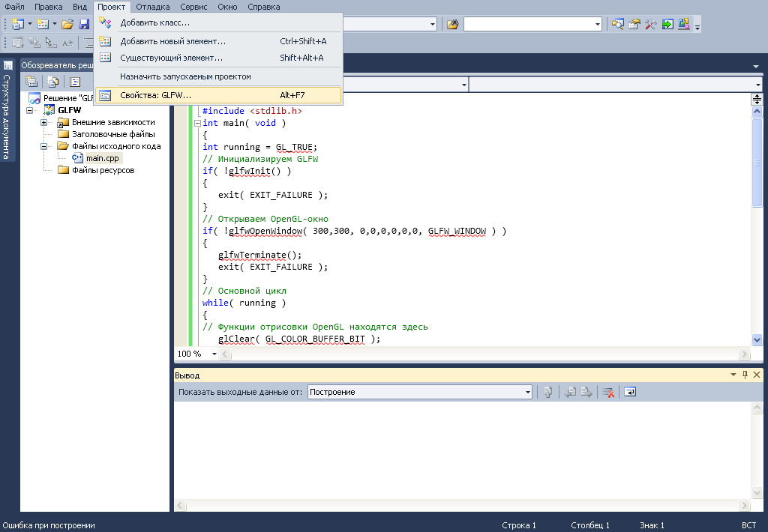Open Solution Explorer via magnifier window icon
This screenshot has height=532, width=768.
coord(617,24)
